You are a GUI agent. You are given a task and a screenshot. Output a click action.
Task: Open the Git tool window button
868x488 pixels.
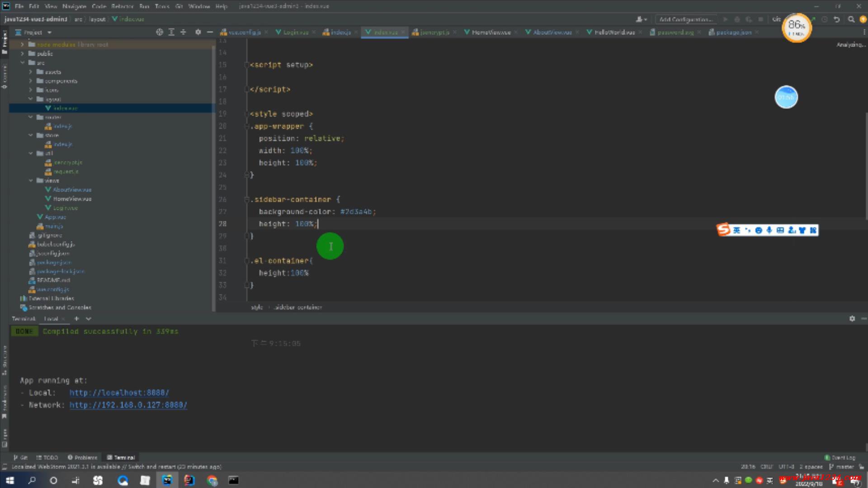[20, 457]
